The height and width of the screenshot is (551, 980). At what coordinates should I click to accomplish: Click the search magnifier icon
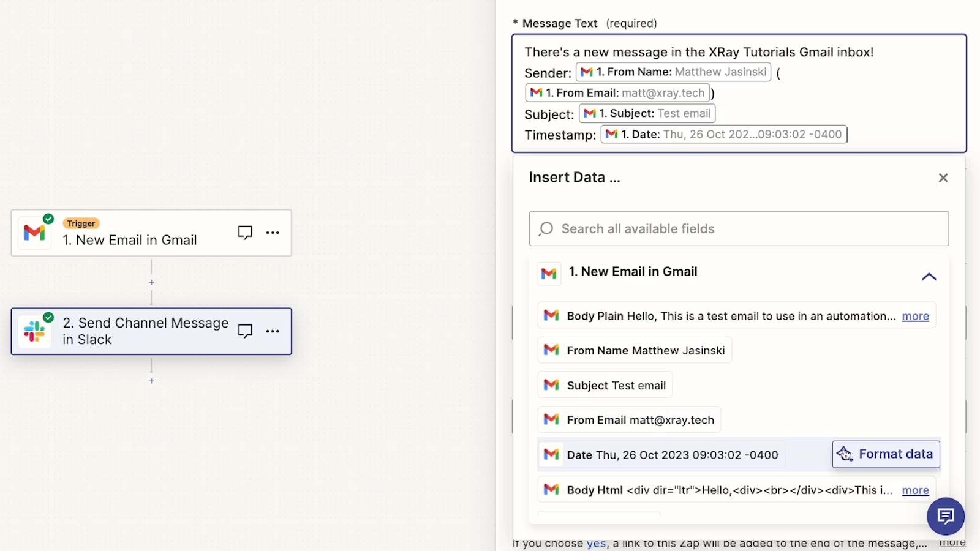[546, 229]
